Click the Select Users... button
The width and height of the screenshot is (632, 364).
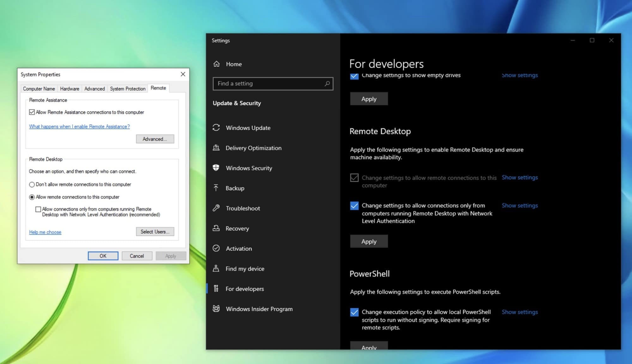[155, 232]
